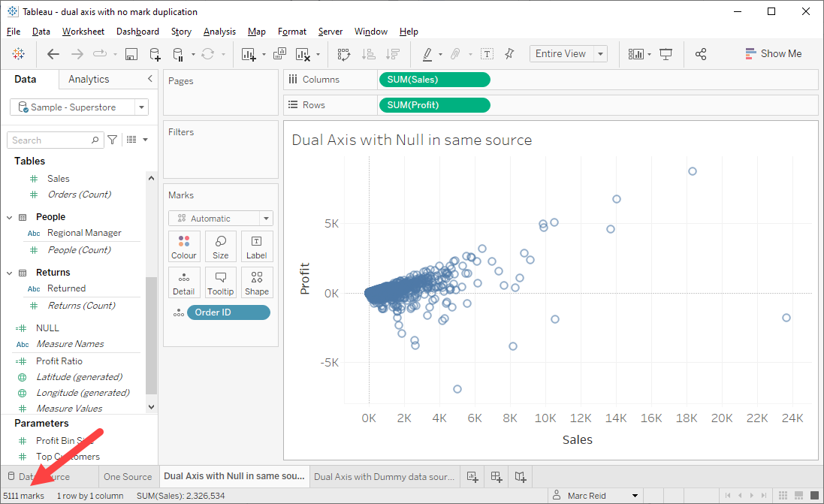
Task: Click the New dashboard tab icon
Action: point(496,476)
